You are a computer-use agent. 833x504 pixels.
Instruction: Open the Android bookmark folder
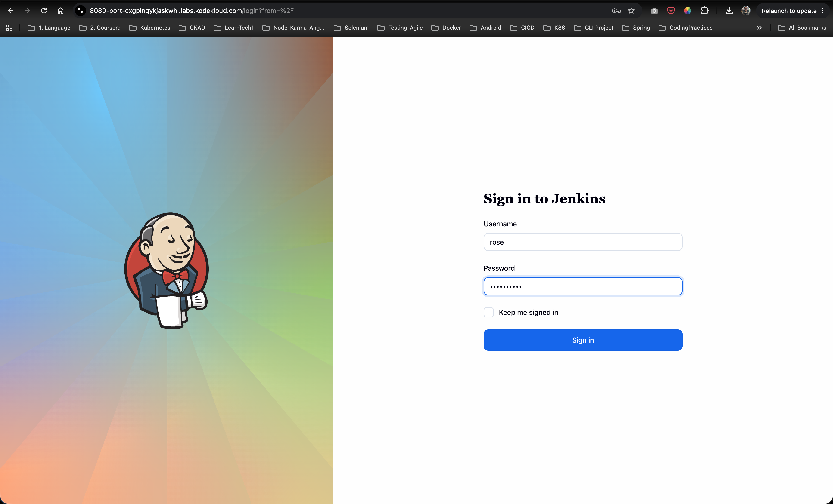(x=485, y=28)
